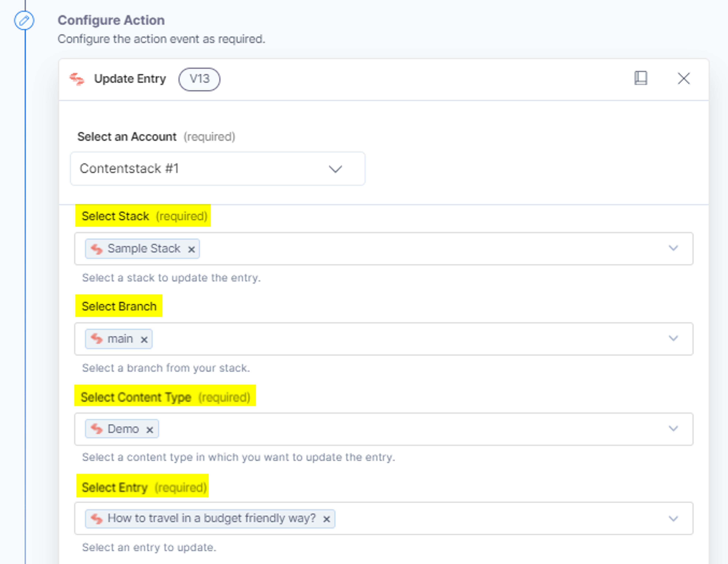
Task: Expand the Select Stack dropdown chevron
Action: [x=673, y=248]
